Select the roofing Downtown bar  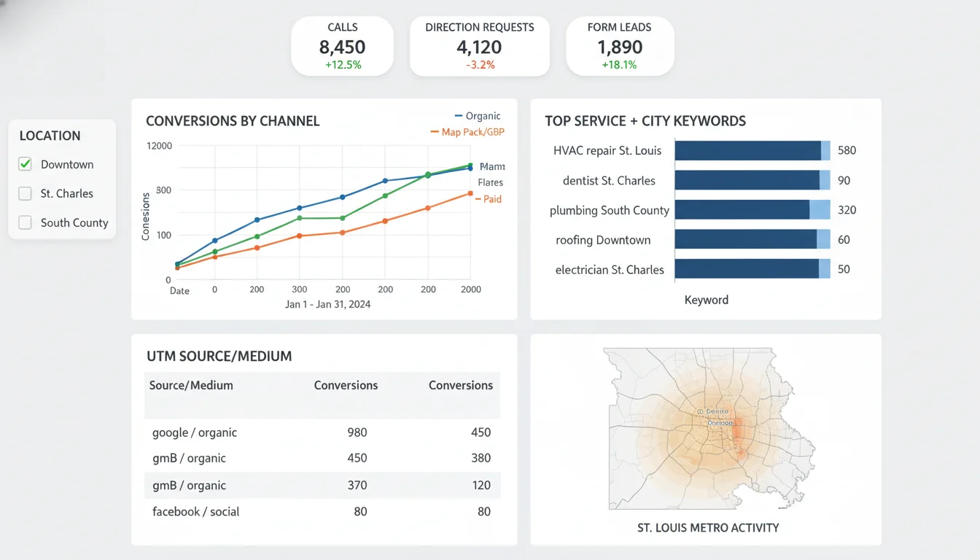pos(752,239)
